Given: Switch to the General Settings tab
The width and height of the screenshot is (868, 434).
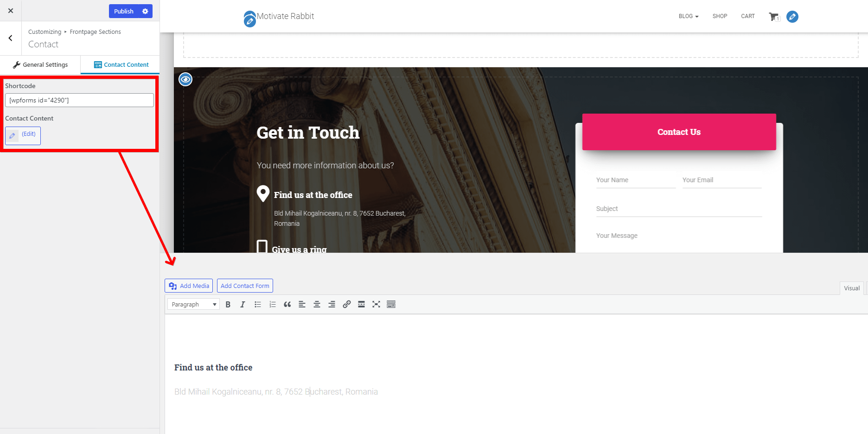Looking at the screenshot, I should click(x=40, y=65).
